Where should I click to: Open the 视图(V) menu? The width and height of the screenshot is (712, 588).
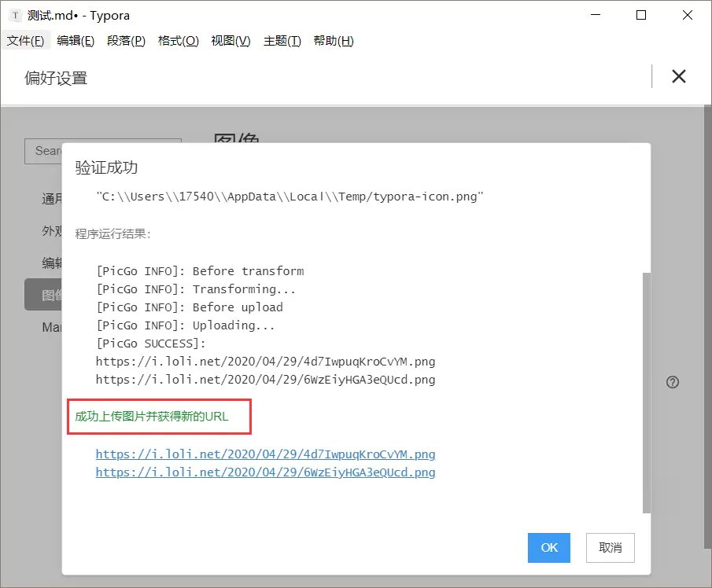click(x=231, y=41)
